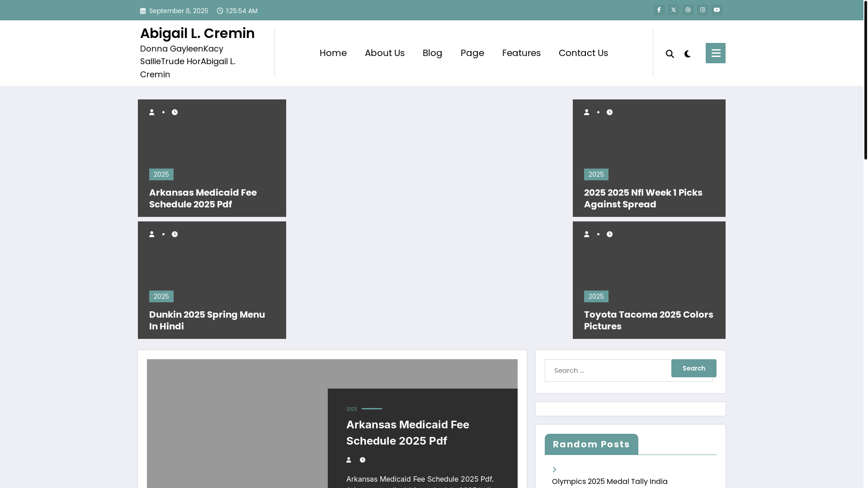Click time icon on Dunkin Spring Menu card
Screen dimensions: 868x488
pos(175,234)
